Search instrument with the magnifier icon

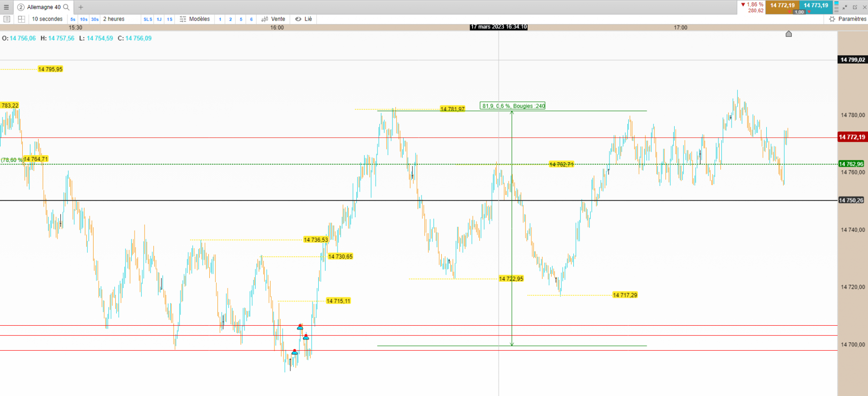click(x=67, y=7)
